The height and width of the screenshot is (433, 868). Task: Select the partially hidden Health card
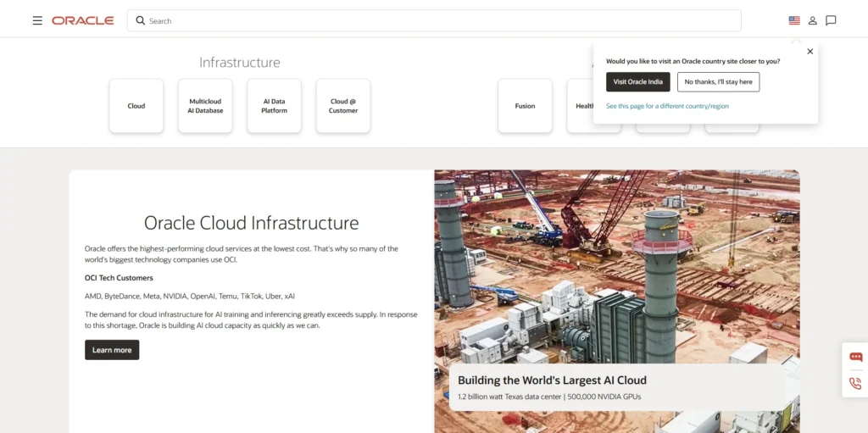click(x=580, y=106)
